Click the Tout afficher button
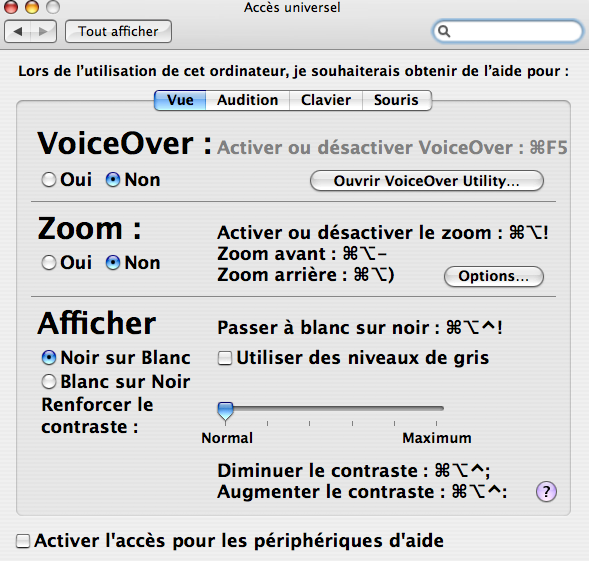This screenshot has width=589, height=561. [118, 32]
